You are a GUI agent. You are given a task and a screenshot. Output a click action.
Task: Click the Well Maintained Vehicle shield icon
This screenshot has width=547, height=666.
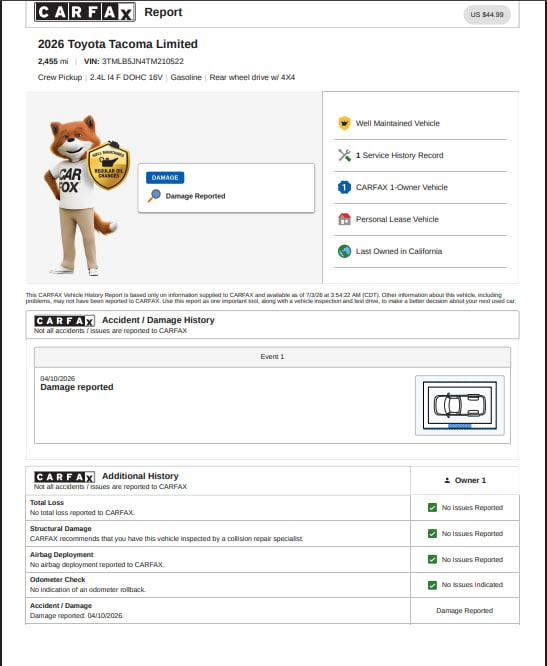(x=344, y=123)
